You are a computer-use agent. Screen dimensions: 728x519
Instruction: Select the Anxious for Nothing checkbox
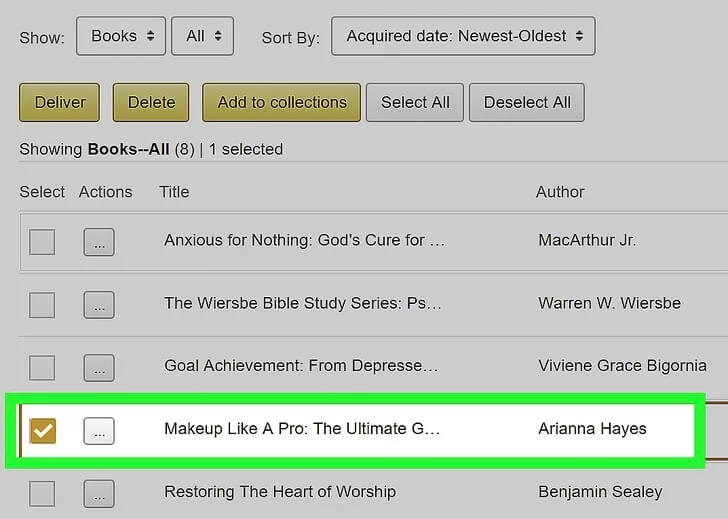pyautogui.click(x=42, y=242)
